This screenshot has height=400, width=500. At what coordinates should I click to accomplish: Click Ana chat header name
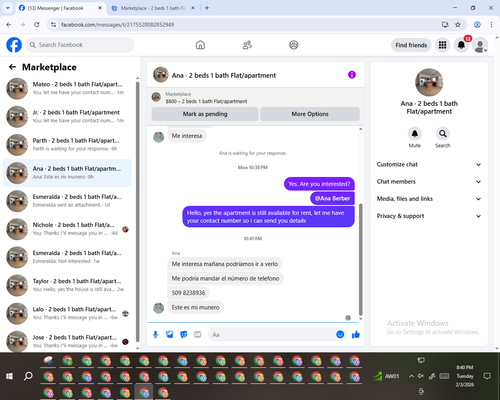pyautogui.click(x=224, y=75)
